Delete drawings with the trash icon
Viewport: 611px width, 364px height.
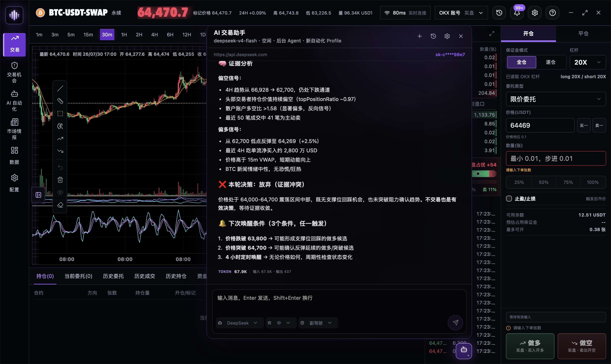click(x=60, y=180)
